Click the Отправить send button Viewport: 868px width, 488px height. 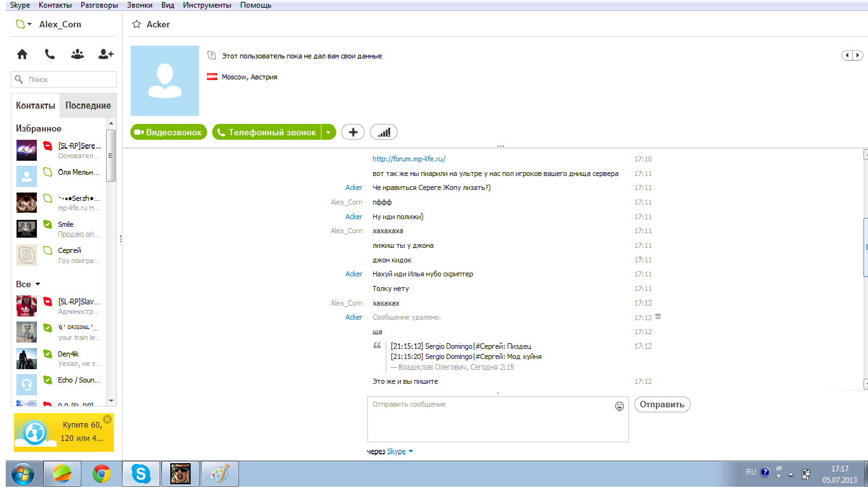[662, 404]
